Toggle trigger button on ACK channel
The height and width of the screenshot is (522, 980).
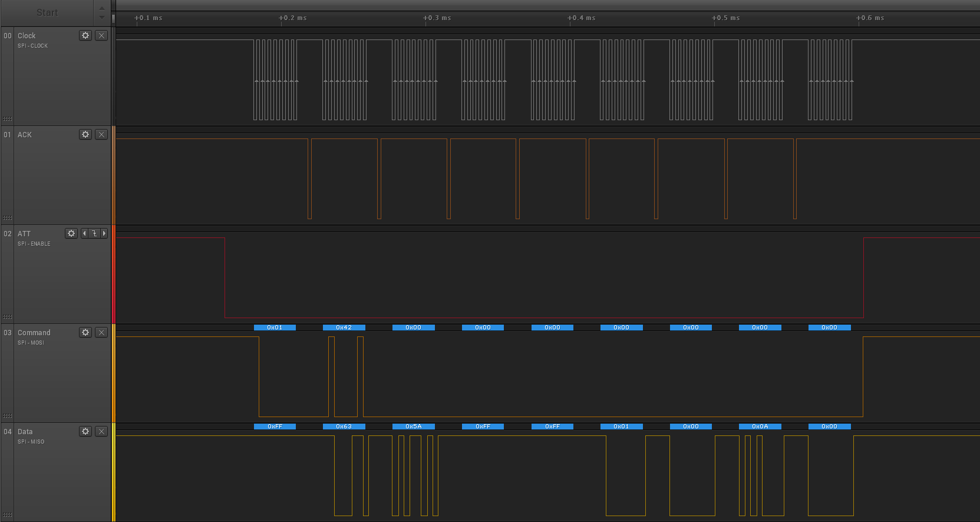[101, 134]
